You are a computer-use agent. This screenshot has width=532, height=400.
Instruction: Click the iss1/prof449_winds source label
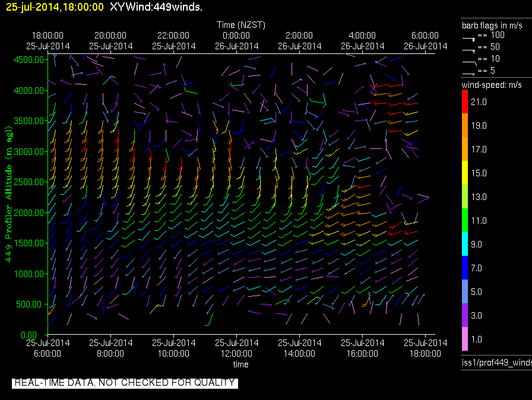pos(497,363)
